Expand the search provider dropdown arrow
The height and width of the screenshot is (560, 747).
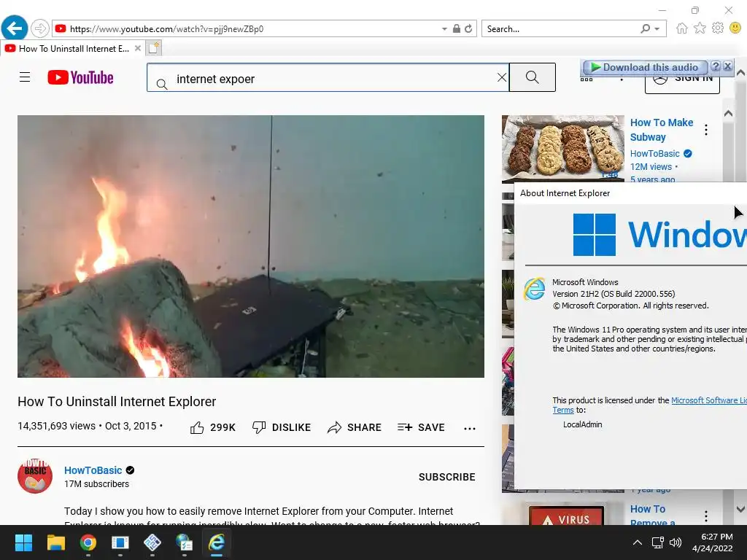pyautogui.click(x=657, y=29)
